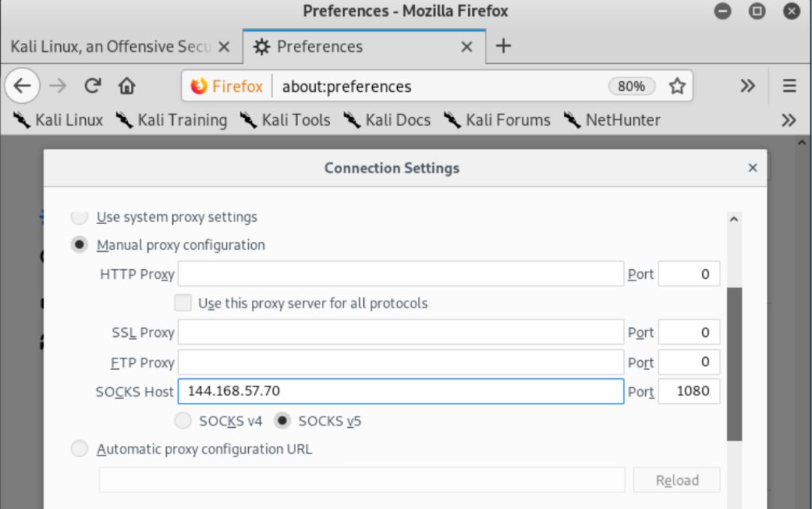Open a new tab with plus icon
The width and height of the screenshot is (812, 509).
[x=503, y=46]
